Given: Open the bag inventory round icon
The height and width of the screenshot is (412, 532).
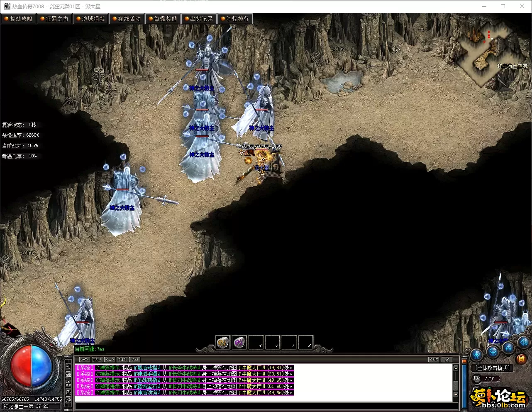Looking at the screenshot, I should (493, 352).
